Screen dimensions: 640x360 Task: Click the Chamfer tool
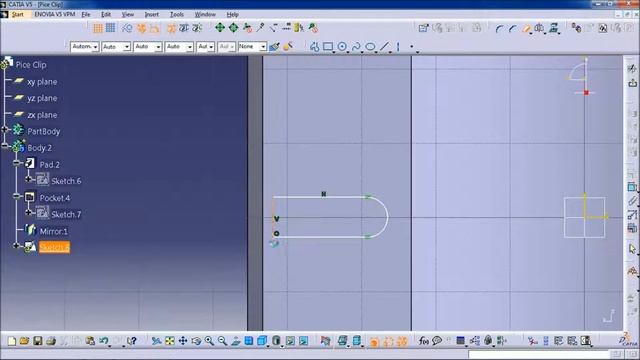point(512,29)
